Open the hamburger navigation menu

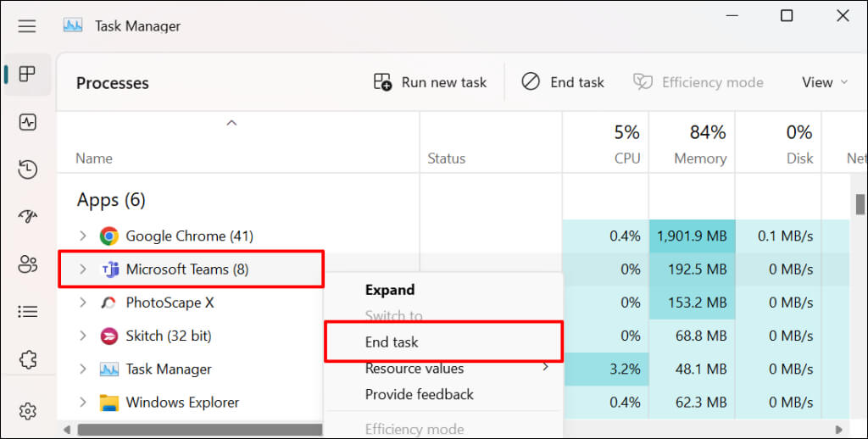pyautogui.click(x=27, y=25)
